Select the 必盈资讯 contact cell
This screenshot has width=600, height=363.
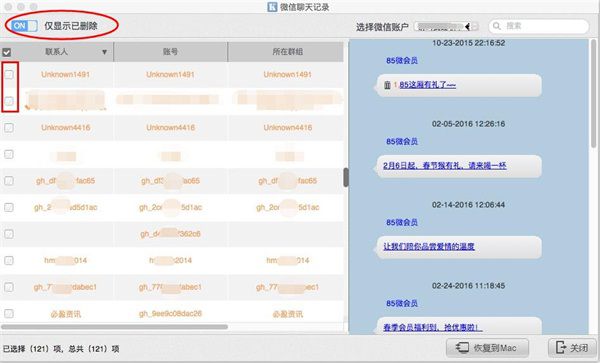65,314
